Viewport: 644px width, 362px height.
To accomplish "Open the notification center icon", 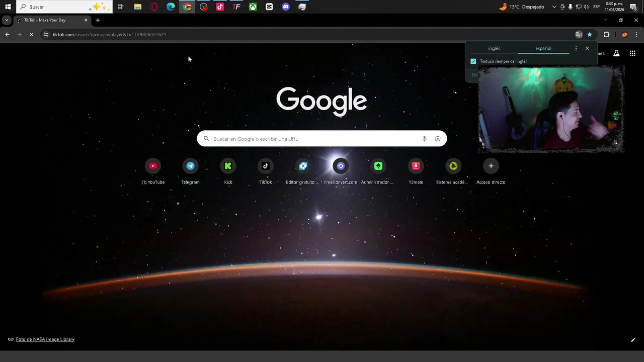I will coord(633,7).
